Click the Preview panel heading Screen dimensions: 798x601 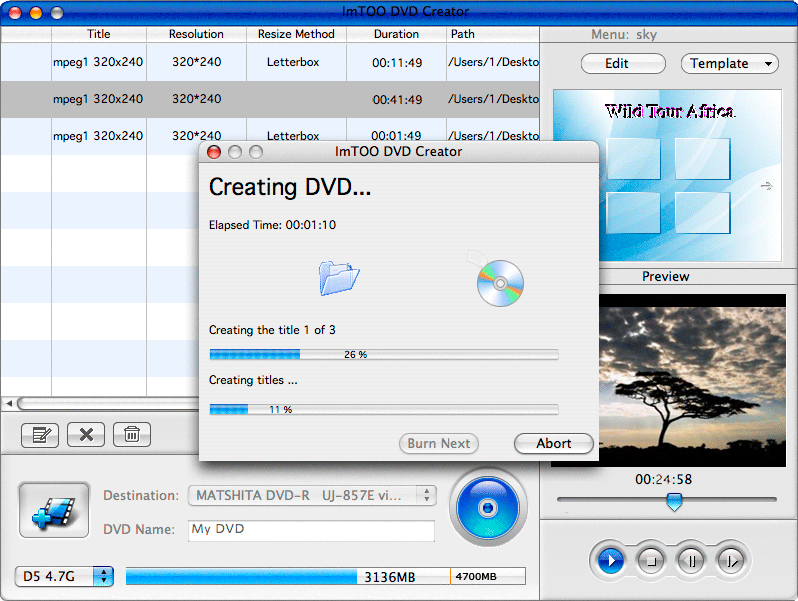[x=666, y=276]
